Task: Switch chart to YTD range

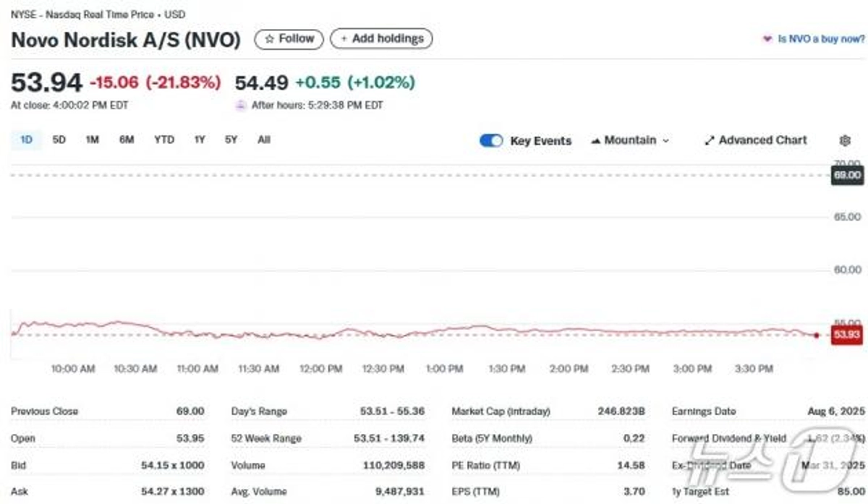Action: (x=164, y=140)
